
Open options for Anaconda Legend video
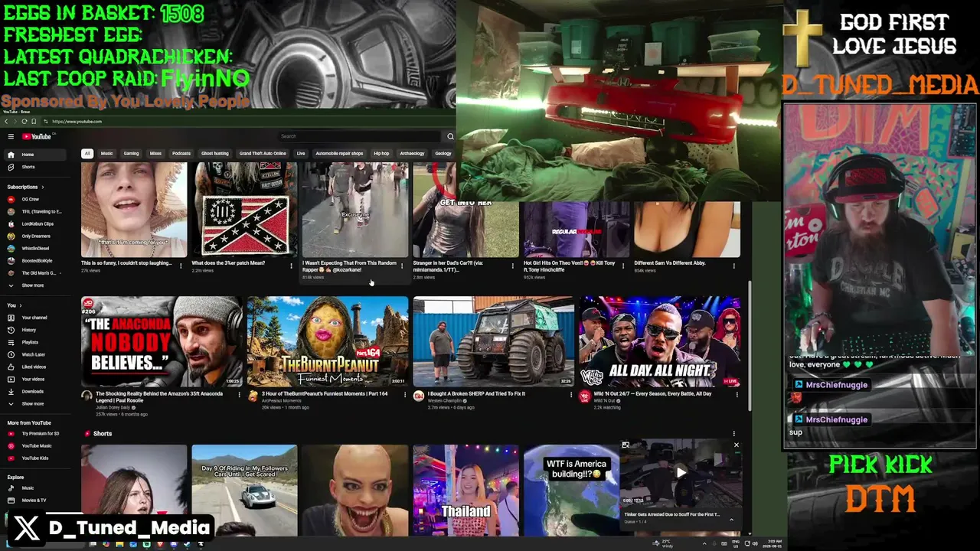239,396
